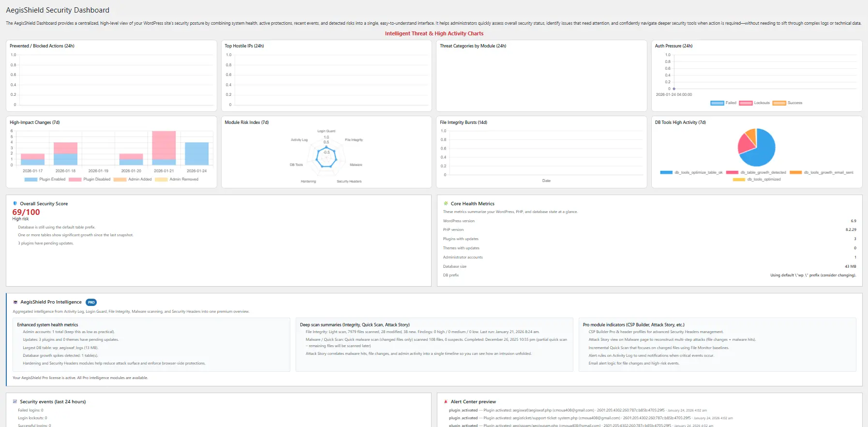The height and width of the screenshot is (427, 868).
Task: Click the Deep scan summaries heading
Action: tap(355, 325)
